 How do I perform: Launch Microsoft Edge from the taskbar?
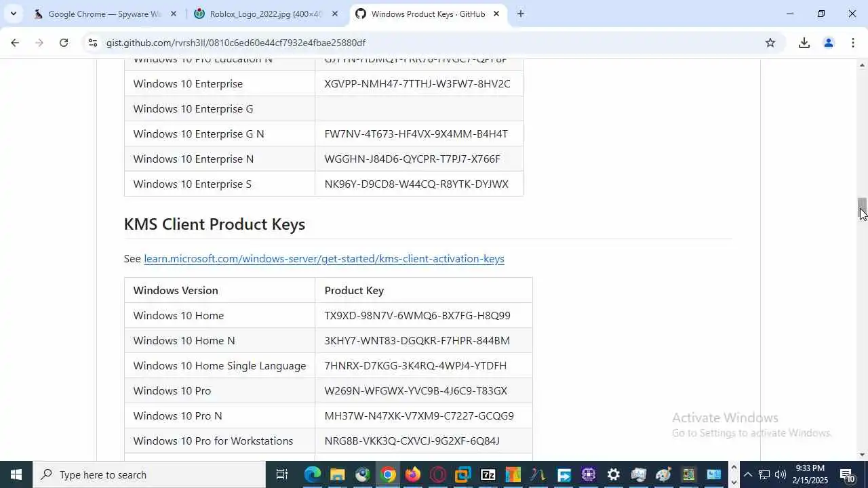tap(313, 474)
